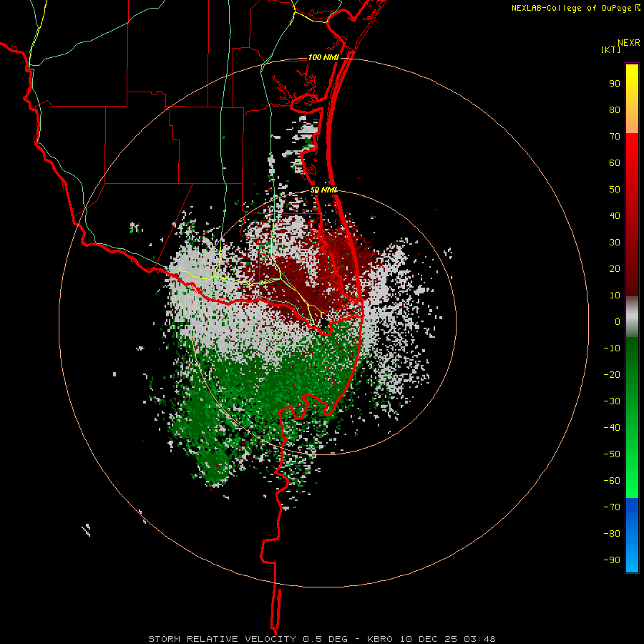Click the 50 value on the velocity scale
Screen dimensions: 644x644
[615, 190]
